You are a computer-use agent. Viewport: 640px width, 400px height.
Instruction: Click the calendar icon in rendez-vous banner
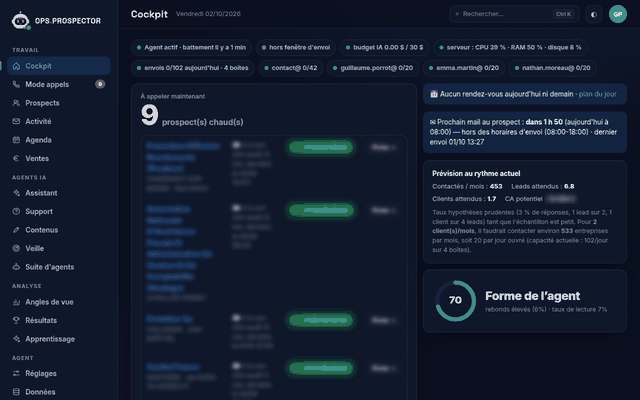point(434,94)
